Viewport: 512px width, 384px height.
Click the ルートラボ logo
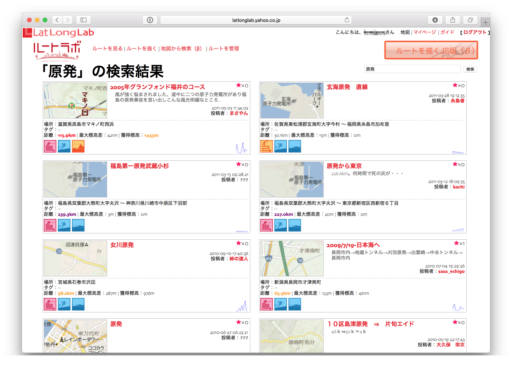coord(57,51)
